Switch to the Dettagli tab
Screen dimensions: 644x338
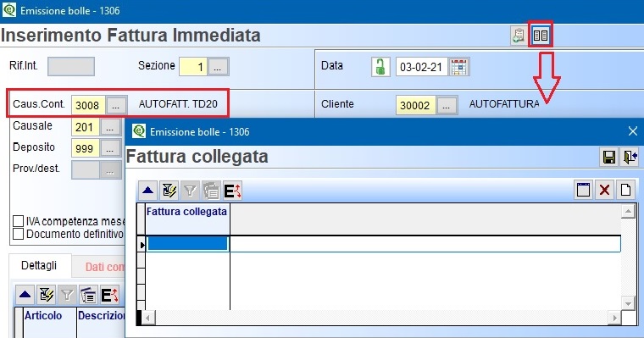[x=39, y=266]
